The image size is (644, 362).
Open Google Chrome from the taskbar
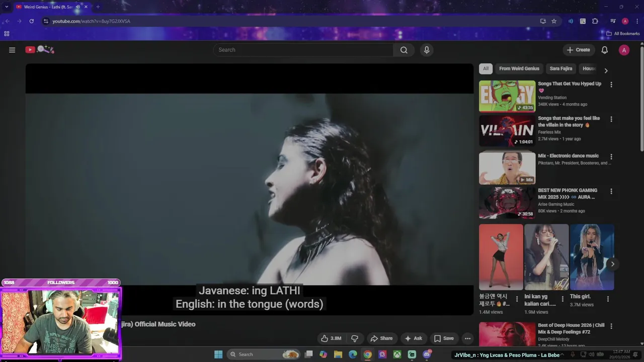368,354
